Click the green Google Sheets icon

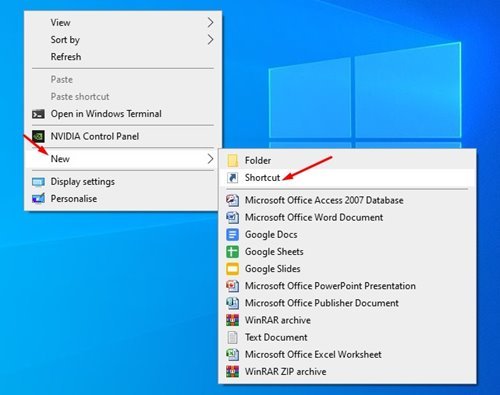click(x=232, y=252)
